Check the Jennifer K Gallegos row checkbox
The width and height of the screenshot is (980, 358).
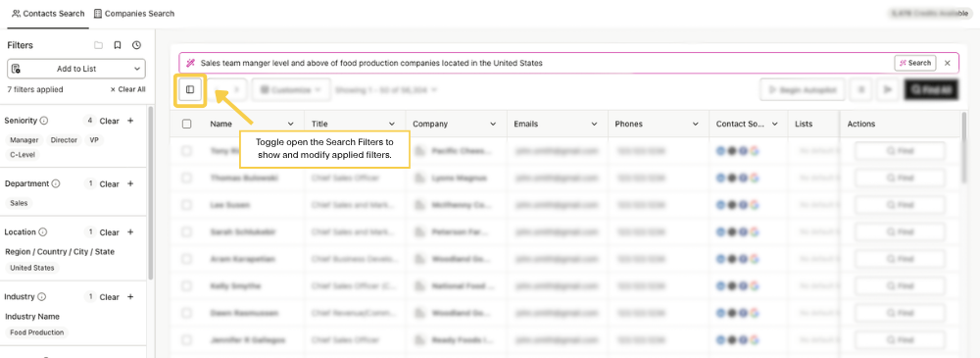(187, 339)
